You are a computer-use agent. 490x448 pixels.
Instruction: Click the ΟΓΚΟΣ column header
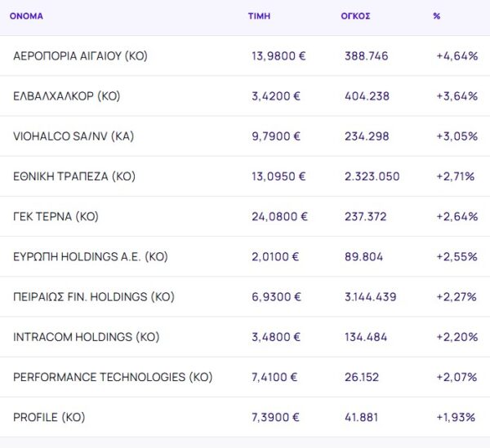355,16
